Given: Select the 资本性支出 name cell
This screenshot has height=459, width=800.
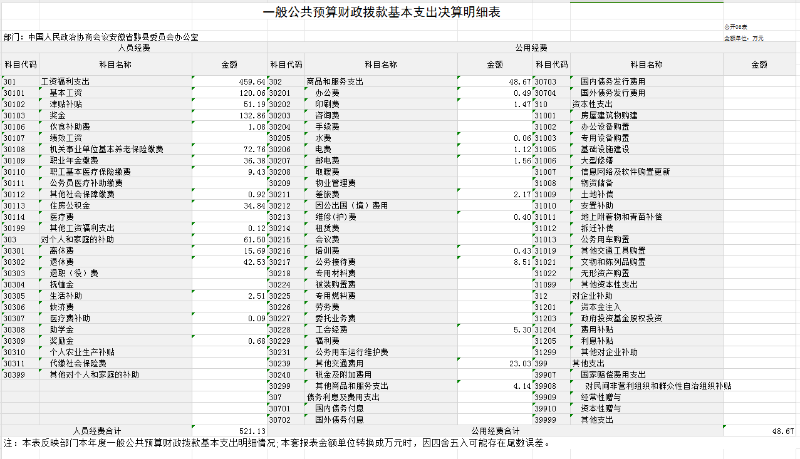Looking at the screenshot, I should (592, 103).
